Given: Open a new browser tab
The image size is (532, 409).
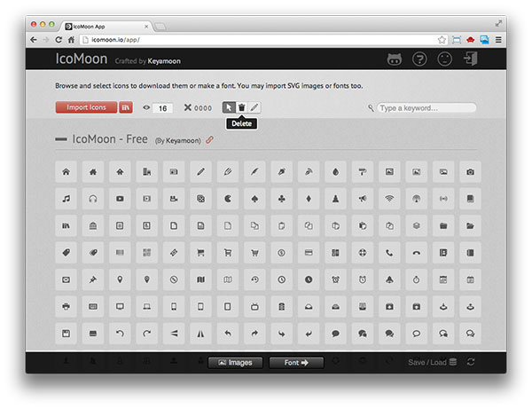Looking at the screenshot, I should (x=160, y=27).
